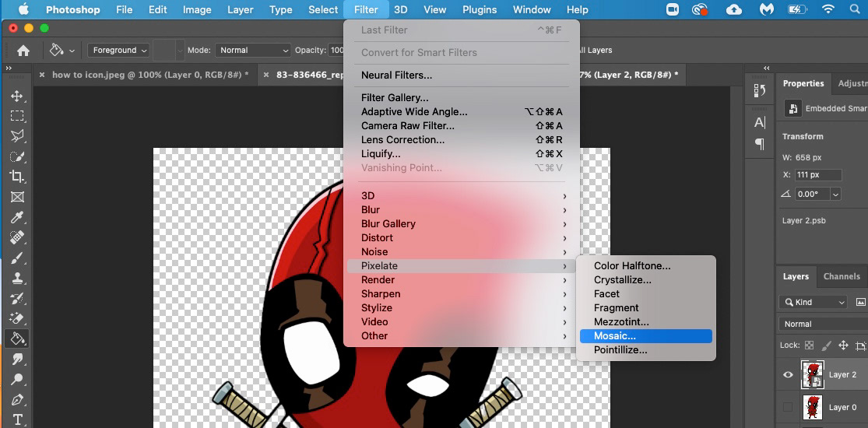Click the rotation angle input field
The width and height of the screenshot is (868, 428).
(x=812, y=195)
